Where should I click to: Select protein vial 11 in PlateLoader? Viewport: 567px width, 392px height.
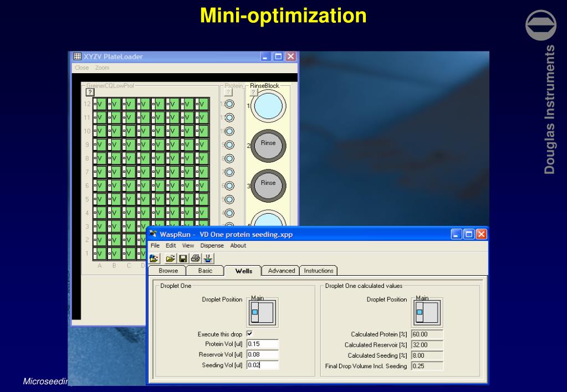click(x=229, y=118)
